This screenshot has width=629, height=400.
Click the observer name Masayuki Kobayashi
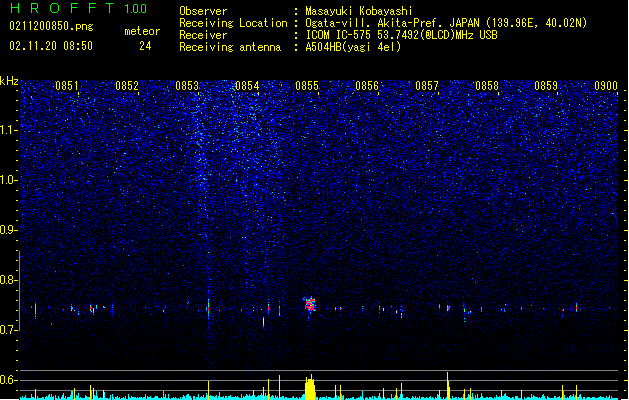click(359, 11)
